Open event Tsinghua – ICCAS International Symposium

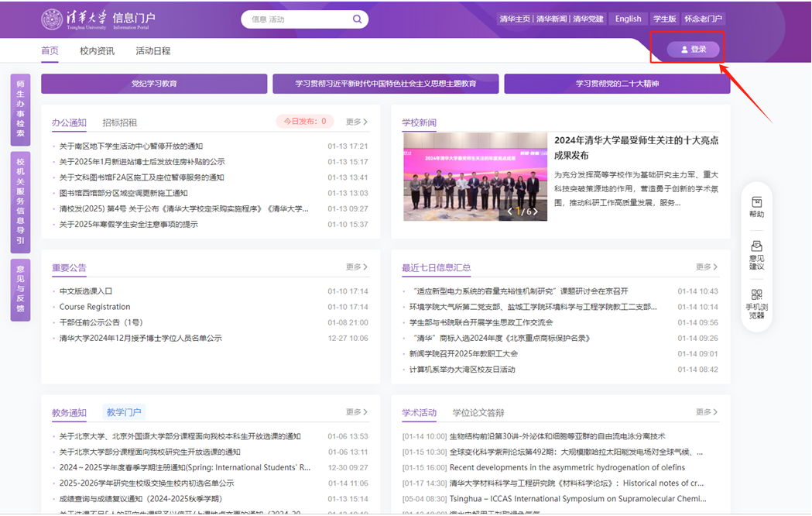(578, 499)
